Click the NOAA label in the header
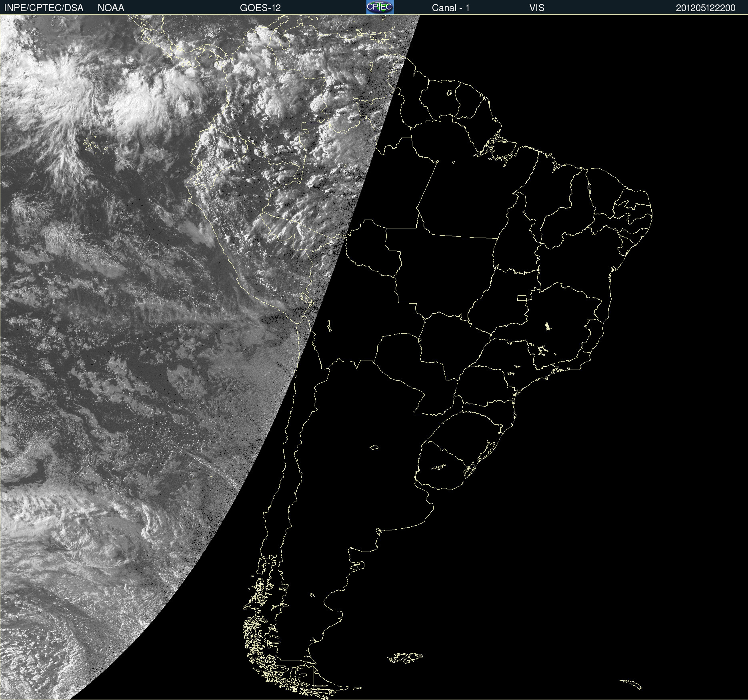Image resolution: width=748 pixels, height=700 pixels. coord(111,8)
